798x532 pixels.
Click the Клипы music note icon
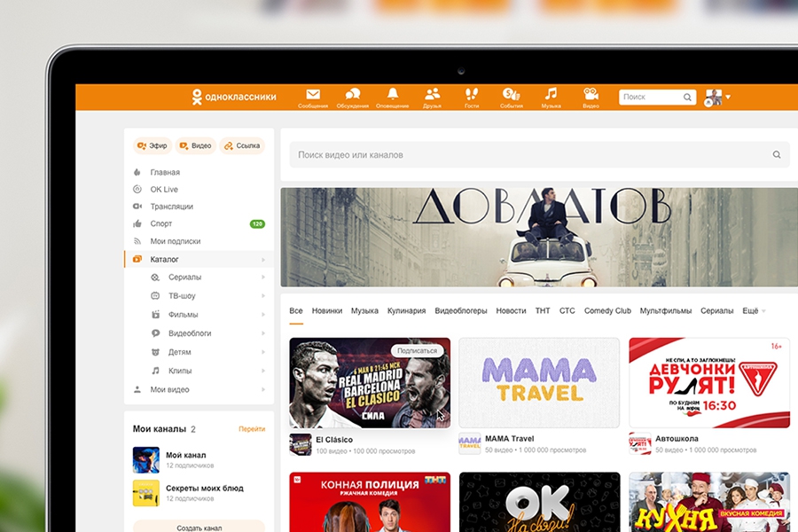click(x=155, y=371)
